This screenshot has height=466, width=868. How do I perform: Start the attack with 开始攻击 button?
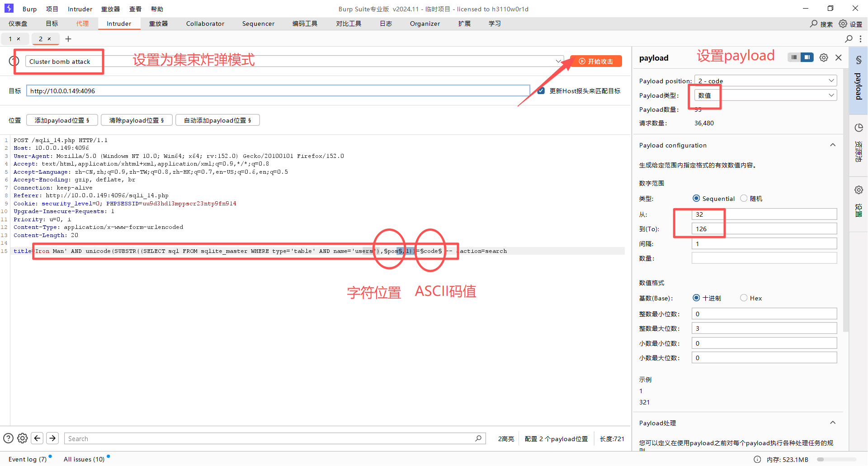pyautogui.click(x=596, y=61)
